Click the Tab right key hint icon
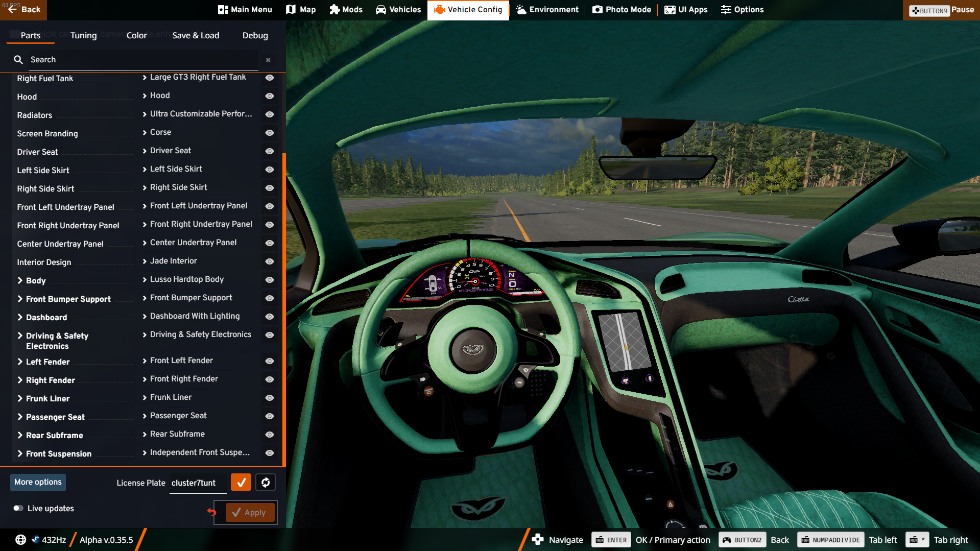Image resolution: width=980 pixels, height=551 pixels. coord(917,540)
